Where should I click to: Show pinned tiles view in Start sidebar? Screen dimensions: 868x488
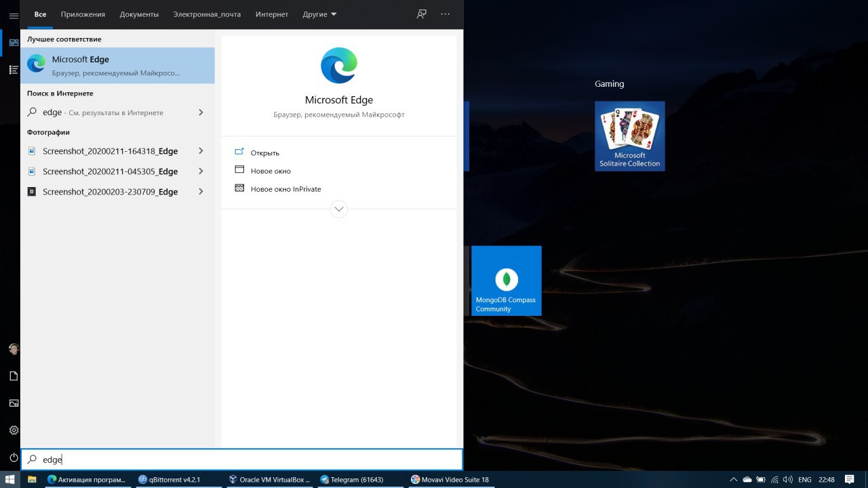pyautogui.click(x=14, y=43)
